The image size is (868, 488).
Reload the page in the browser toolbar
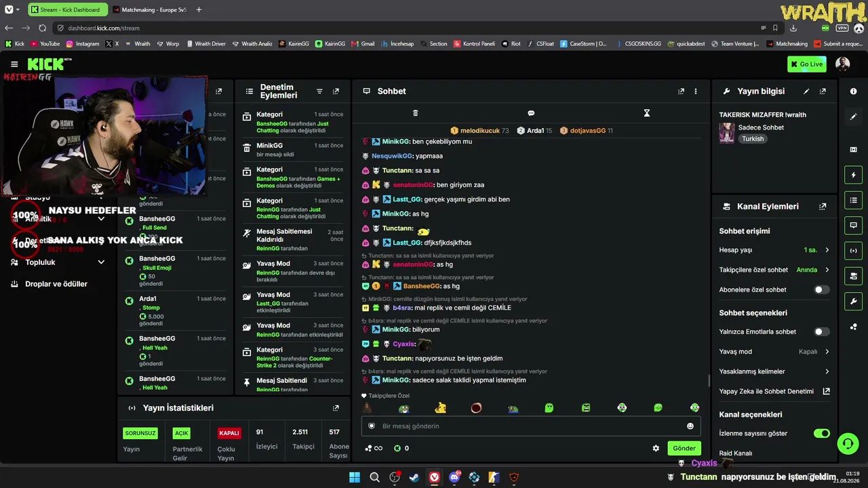click(x=42, y=28)
